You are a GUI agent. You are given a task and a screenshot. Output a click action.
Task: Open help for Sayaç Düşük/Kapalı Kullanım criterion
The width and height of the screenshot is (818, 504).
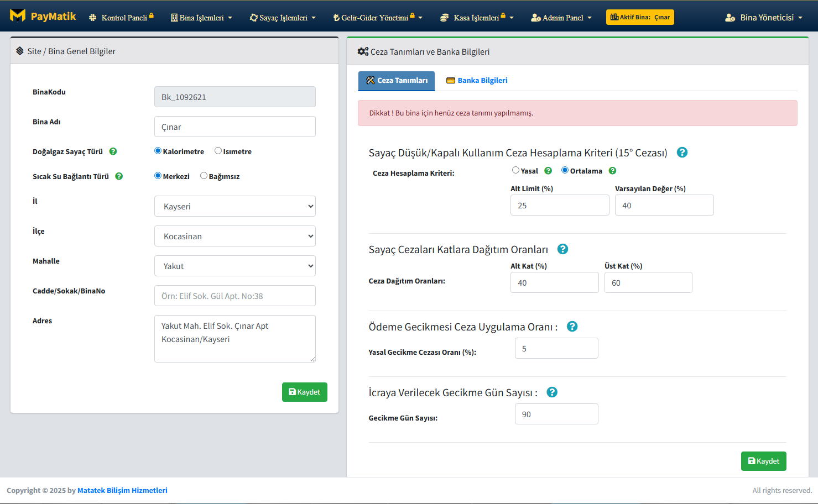[x=682, y=153]
